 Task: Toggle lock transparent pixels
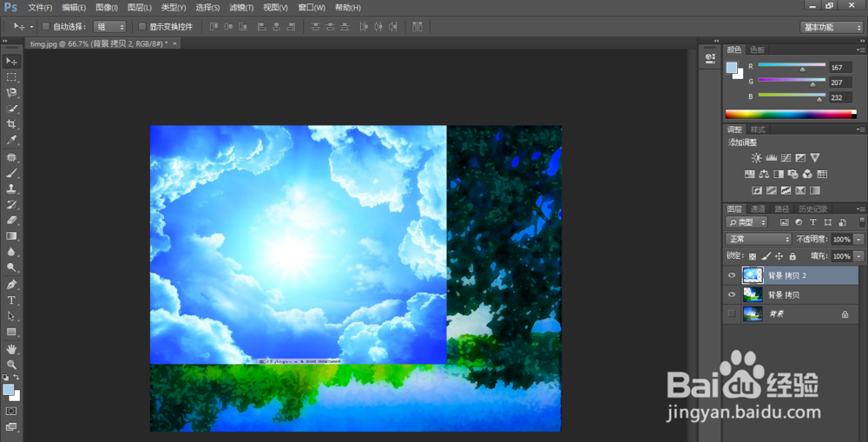click(753, 256)
